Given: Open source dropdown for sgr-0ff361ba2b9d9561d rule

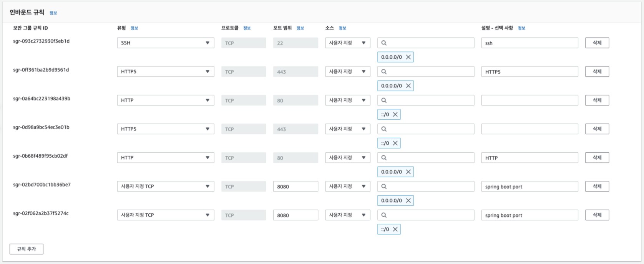Looking at the screenshot, I should pos(348,72).
